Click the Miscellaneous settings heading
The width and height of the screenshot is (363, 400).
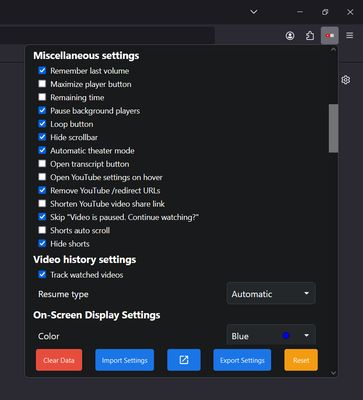pos(86,55)
